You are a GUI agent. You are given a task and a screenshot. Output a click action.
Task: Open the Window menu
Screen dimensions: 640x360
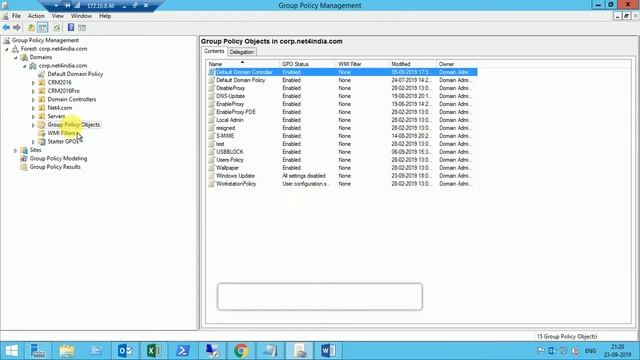point(81,16)
